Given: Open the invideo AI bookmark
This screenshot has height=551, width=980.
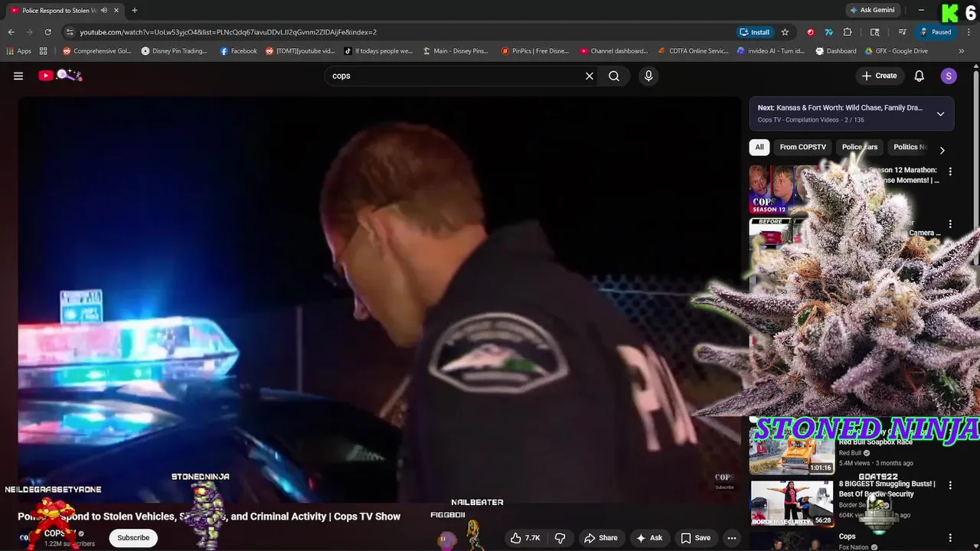Looking at the screenshot, I should point(771,51).
